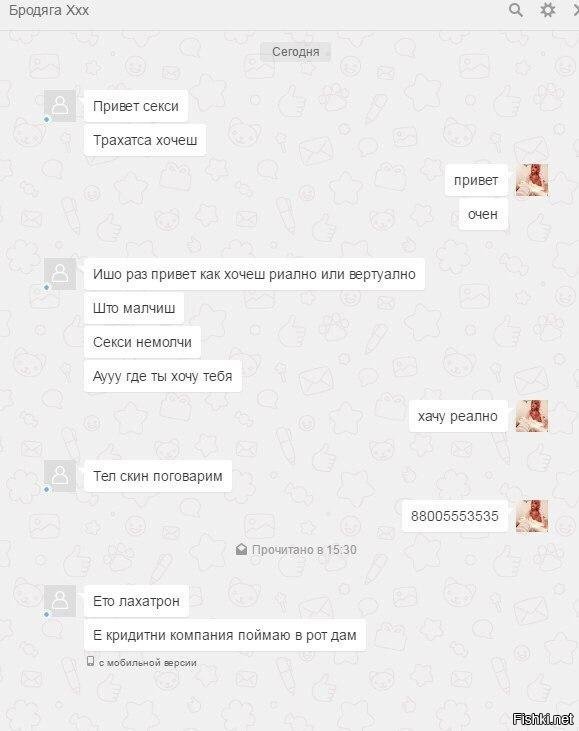Click the 'Сегодня' date label
This screenshot has height=731, width=579.
296,52
